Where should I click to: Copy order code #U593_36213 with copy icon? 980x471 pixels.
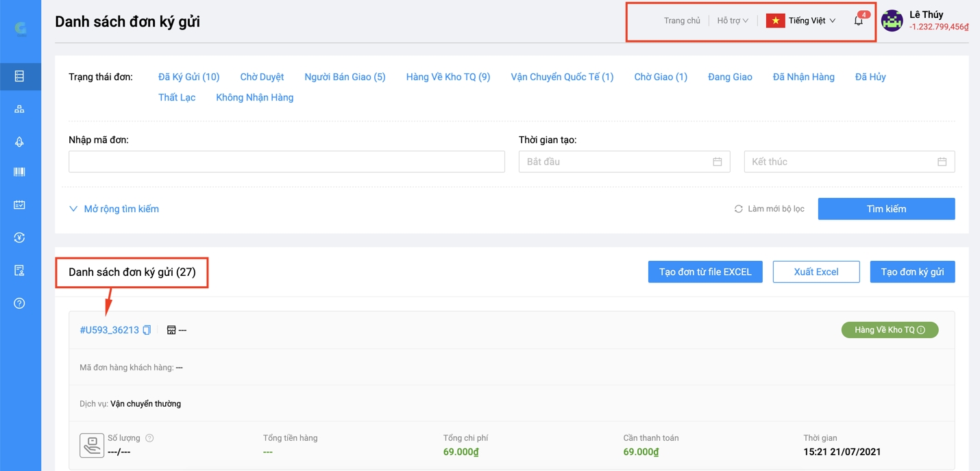tap(147, 330)
